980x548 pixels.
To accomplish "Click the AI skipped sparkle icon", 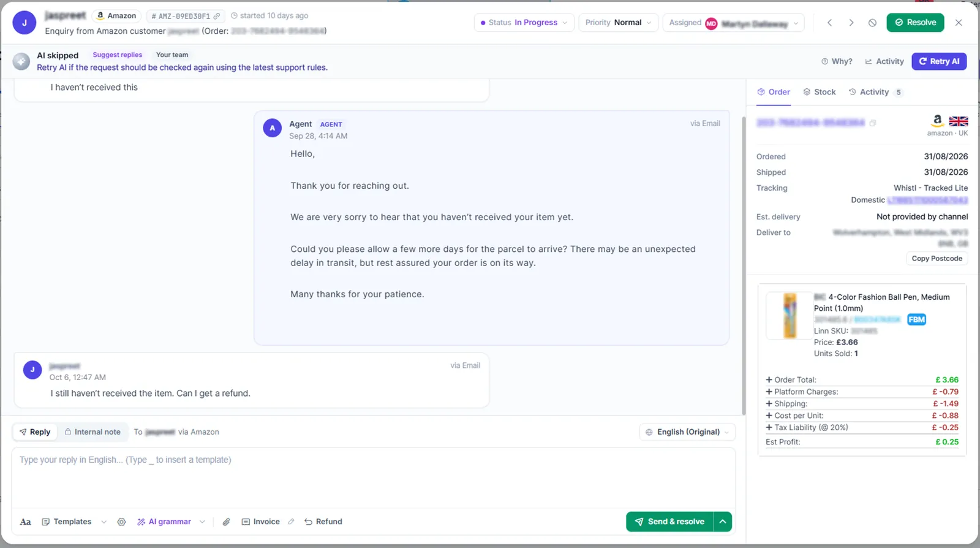I will point(21,61).
